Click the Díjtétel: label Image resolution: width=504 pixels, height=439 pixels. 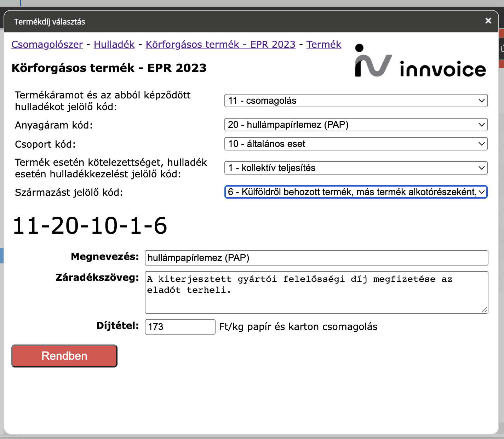(x=118, y=326)
